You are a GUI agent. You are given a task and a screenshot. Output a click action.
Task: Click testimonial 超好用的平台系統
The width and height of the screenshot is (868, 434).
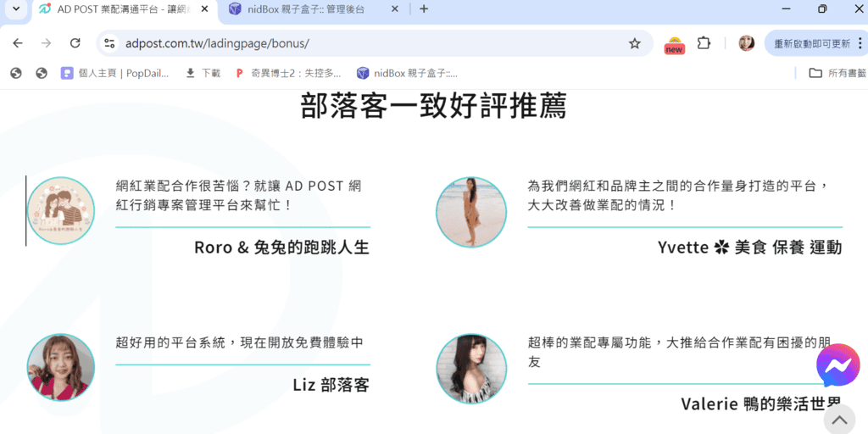(x=240, y=342)
